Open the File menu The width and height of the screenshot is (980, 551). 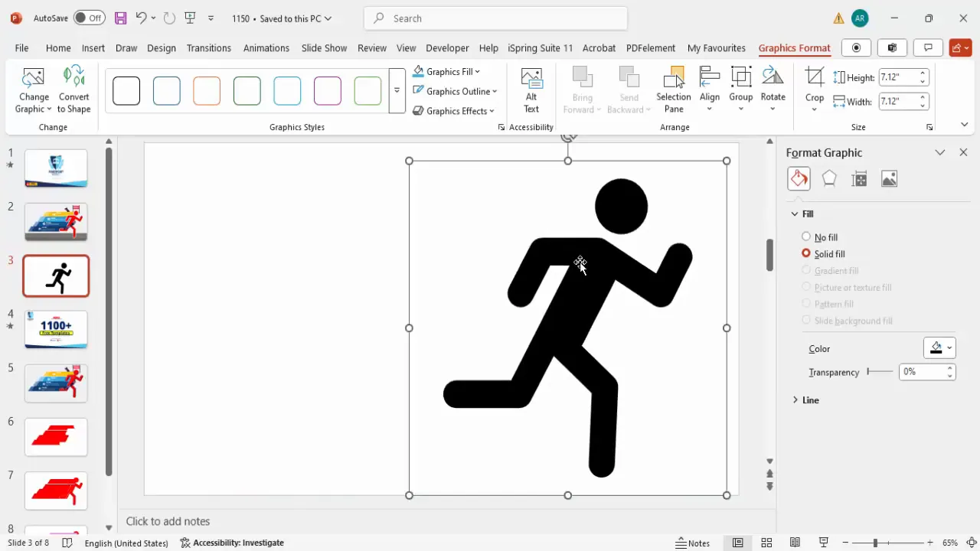click(21, 47)
